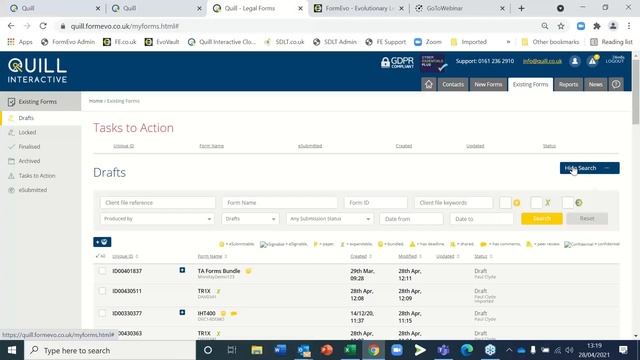
Task: Open the News nav tab
Action: point(596,84)
